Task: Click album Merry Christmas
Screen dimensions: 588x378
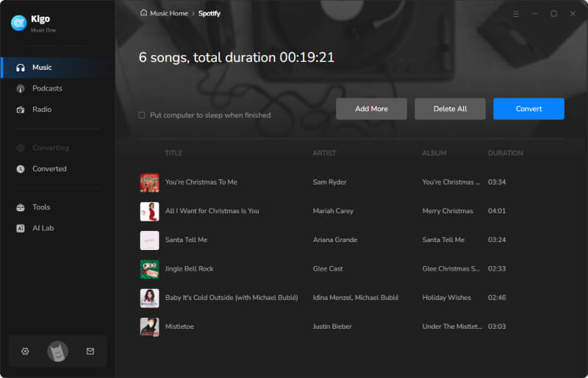Action: 448,211
